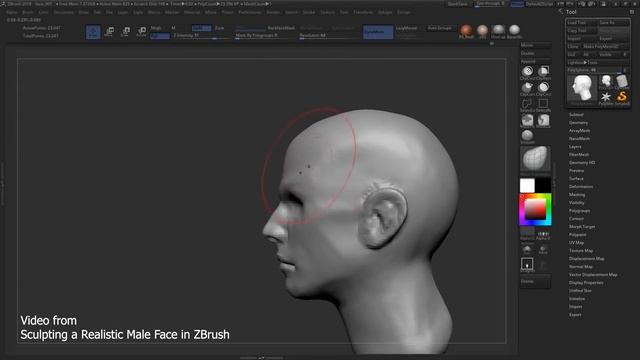The width and height of the screenshot is (640, 360).
Task: Toggle the DynaMesh button
Action: [378, 32]
